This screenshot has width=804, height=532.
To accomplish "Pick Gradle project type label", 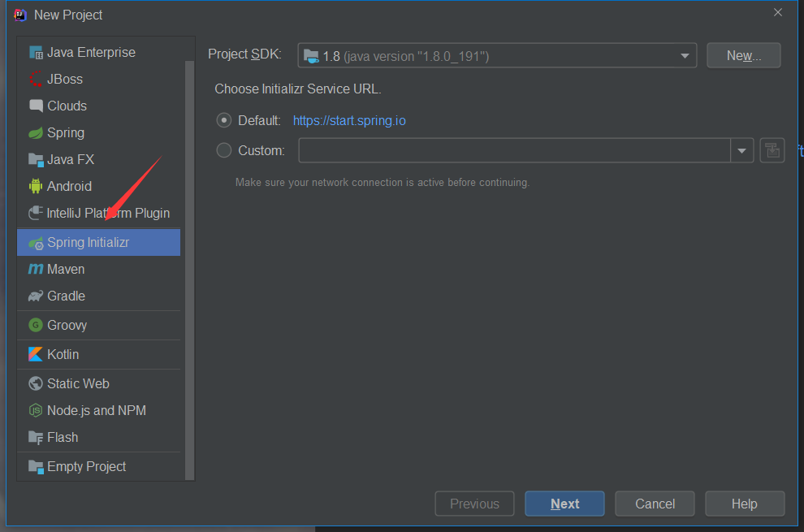I will (x=66, y=296).
